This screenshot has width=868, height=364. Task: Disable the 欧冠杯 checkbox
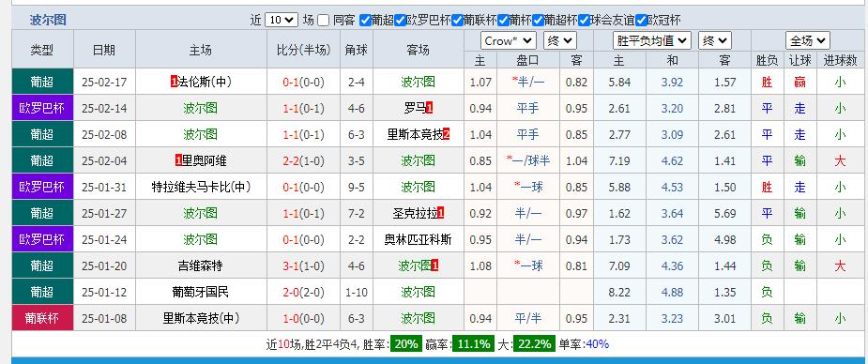pos(641,21)
